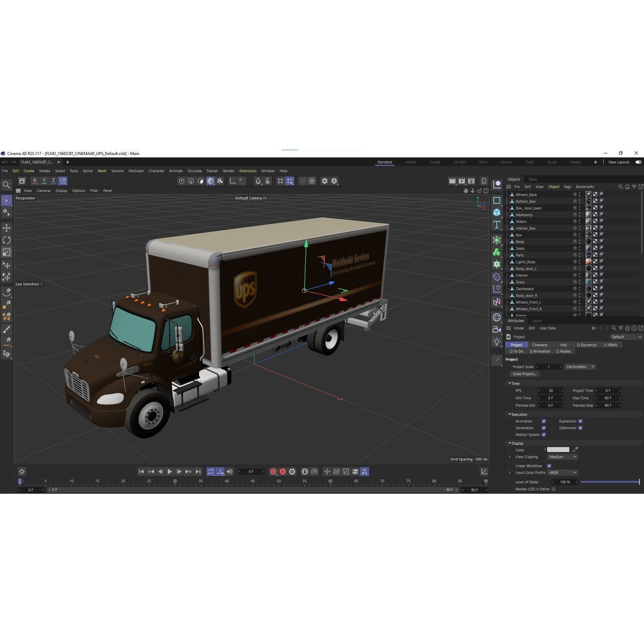Viewport: 644px width, 644px height.
Task: Toggle the loop playback icon
Action: pos(210,472)
